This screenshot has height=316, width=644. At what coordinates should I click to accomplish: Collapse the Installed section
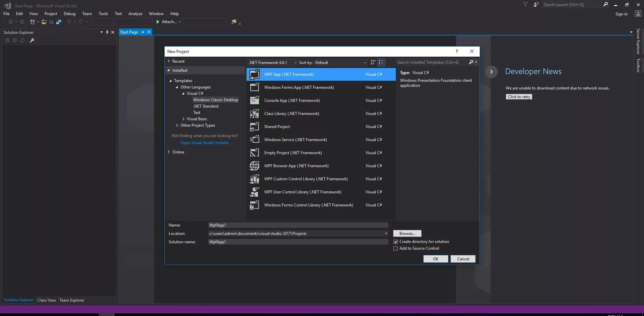(169, 70)
